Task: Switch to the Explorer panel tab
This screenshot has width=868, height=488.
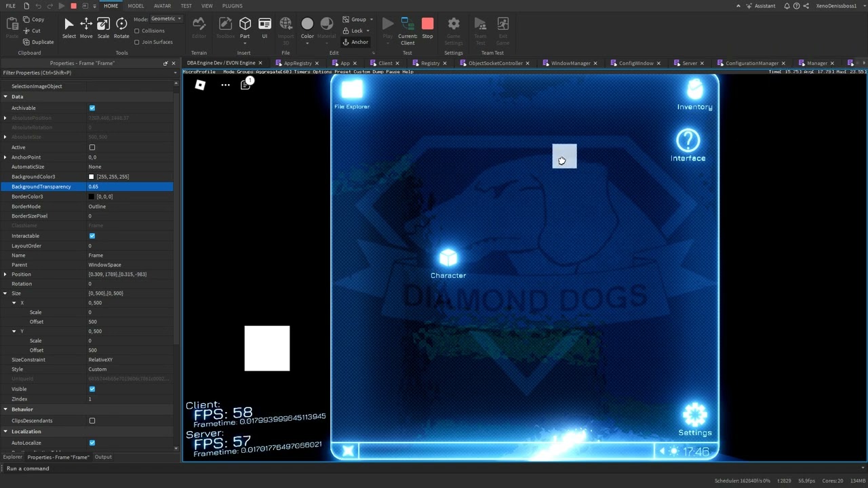Action: point(12,457)
